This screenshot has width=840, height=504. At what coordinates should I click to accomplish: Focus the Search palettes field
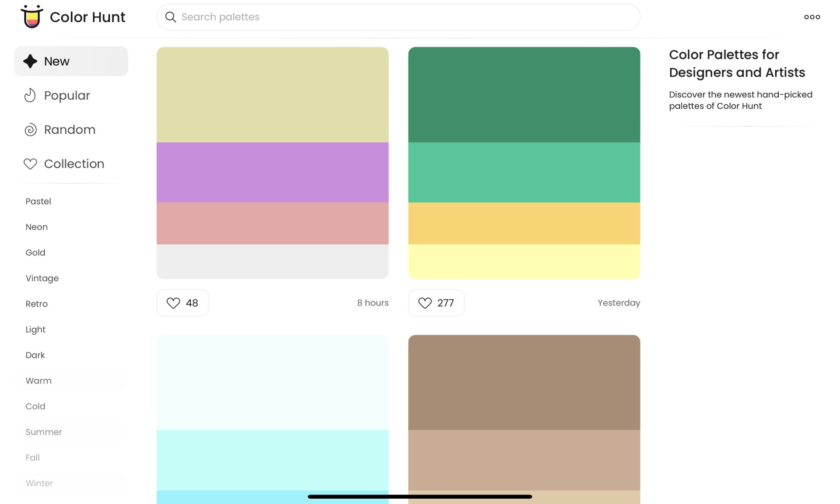point(398,17)
